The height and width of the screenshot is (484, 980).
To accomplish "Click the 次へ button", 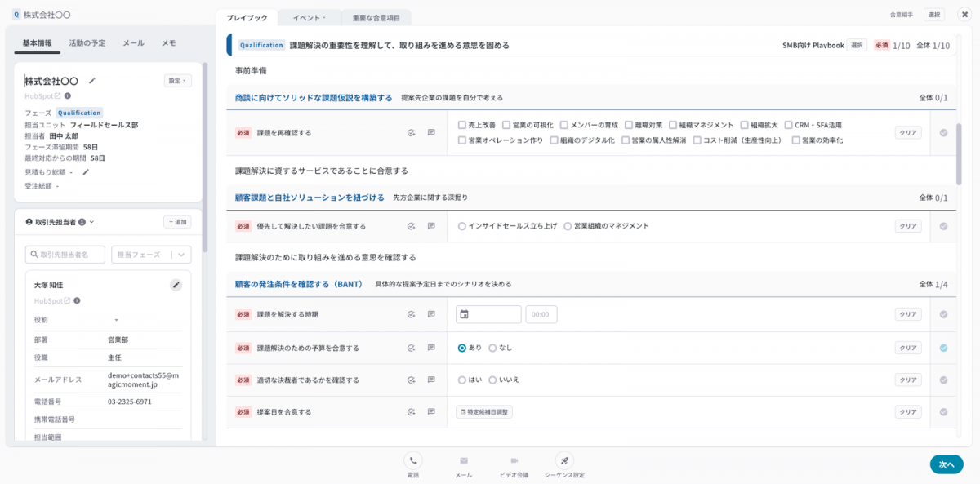I will (x=947, y=464).
